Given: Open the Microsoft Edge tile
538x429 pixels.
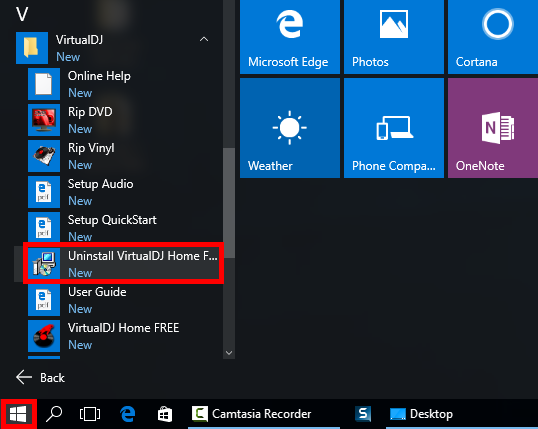Looking at the screenshot, I should tap(290, 37).
